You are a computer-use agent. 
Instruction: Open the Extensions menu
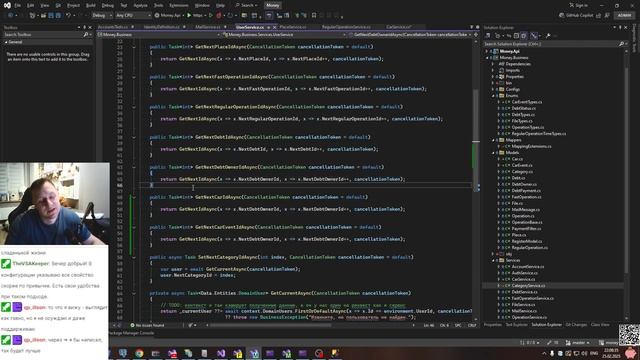[x=178, y=5]
